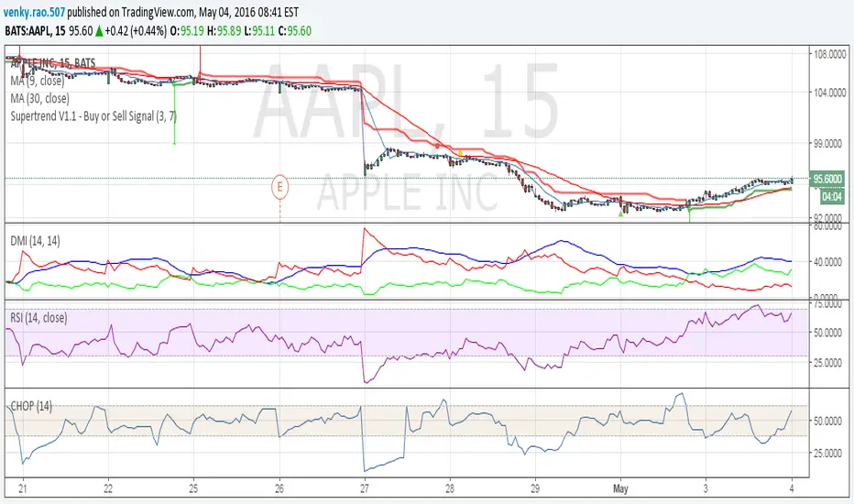Click the earnings 'E' marker icon
Screen dimensions: 854x504
280,187
